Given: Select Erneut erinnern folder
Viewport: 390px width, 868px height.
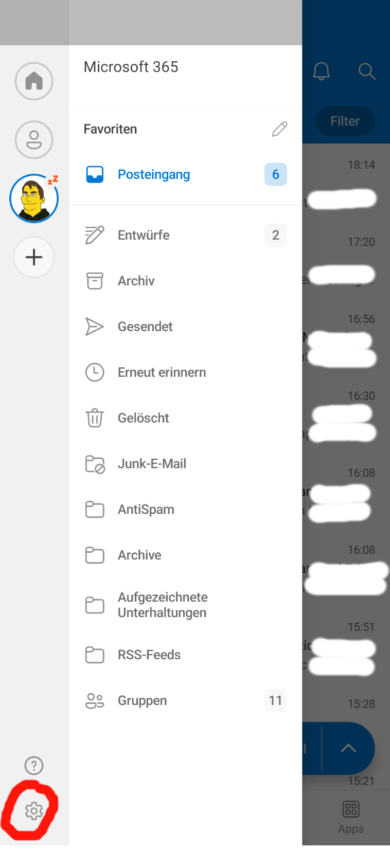Looking at the screenshot, I should pos(162,372).
